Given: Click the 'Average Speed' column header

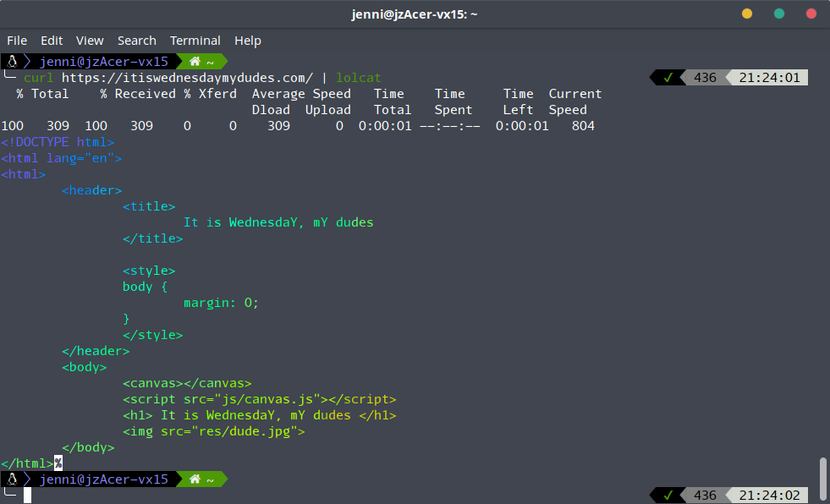Looking at the screenshot, I should [301, 94].
